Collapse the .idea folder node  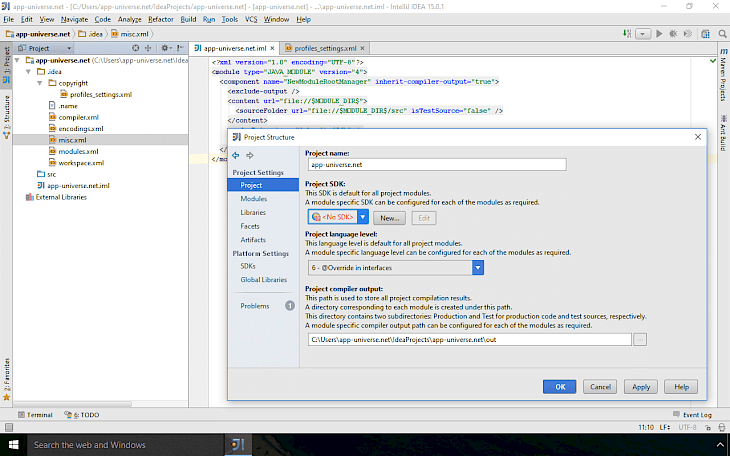pos(28,72)
